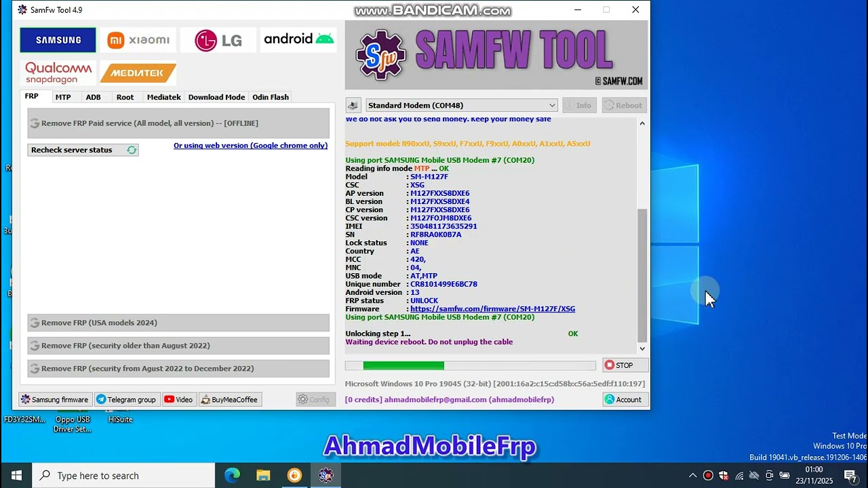Click the log panel scroll down arrow

[x=642, y=349]
